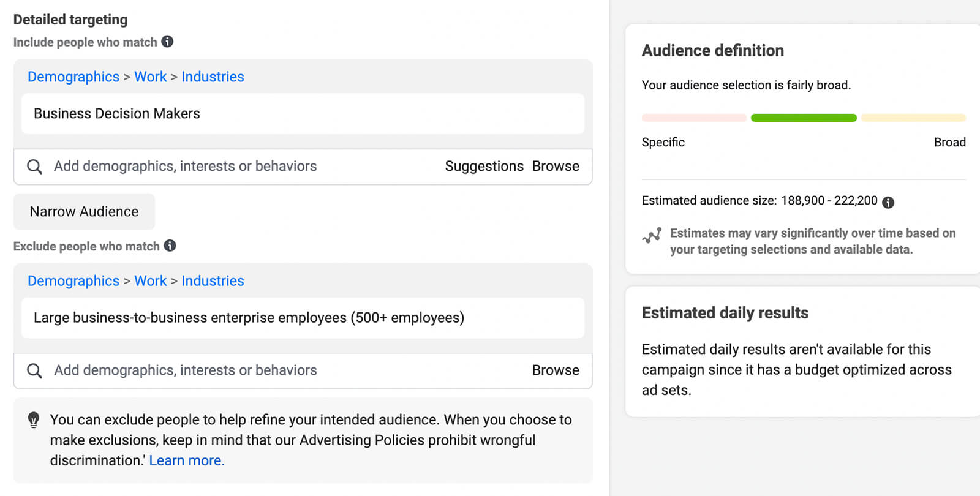Click info icon beside Include people who match

[167, 42]
